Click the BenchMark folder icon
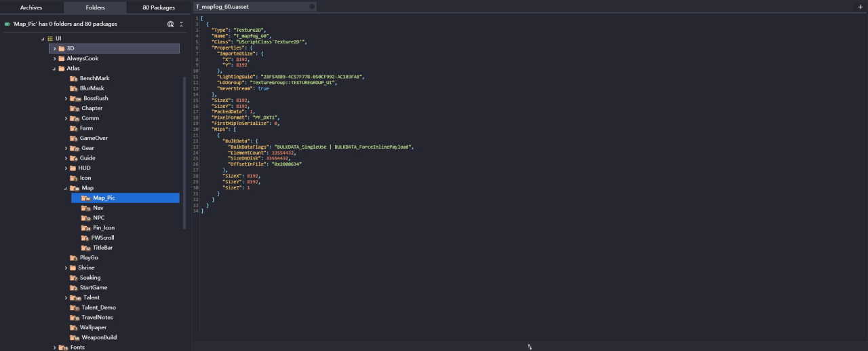This screenshot has width=868, height=351. pyautogui.click(x=74, y=78)
